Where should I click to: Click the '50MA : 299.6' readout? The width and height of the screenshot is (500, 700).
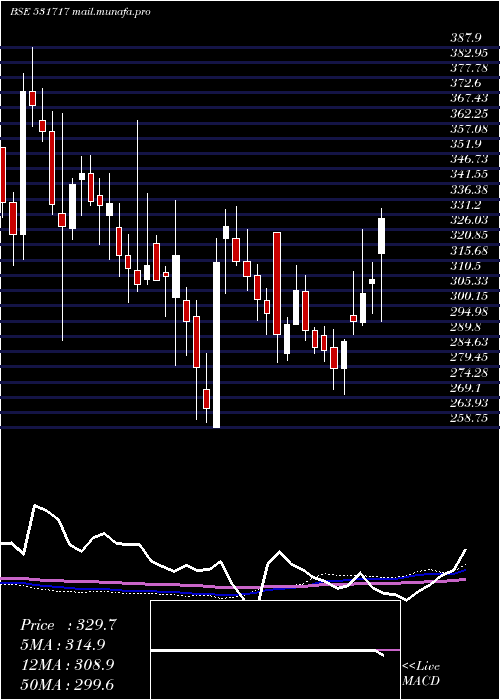pyautogui.click(x=67, y=685)
